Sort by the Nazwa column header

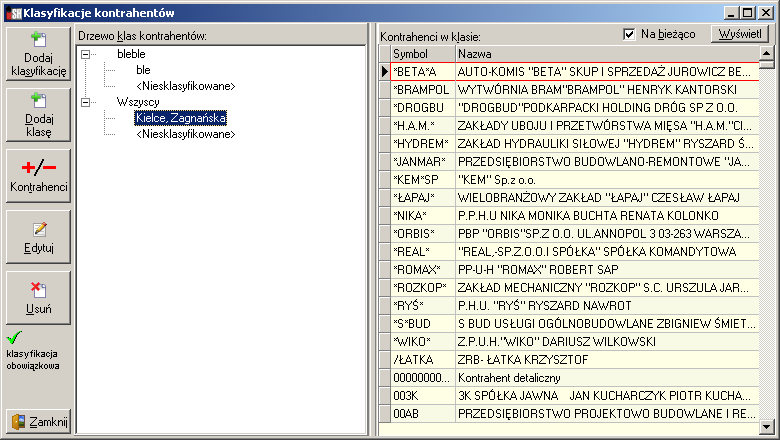tap(607, 54)
